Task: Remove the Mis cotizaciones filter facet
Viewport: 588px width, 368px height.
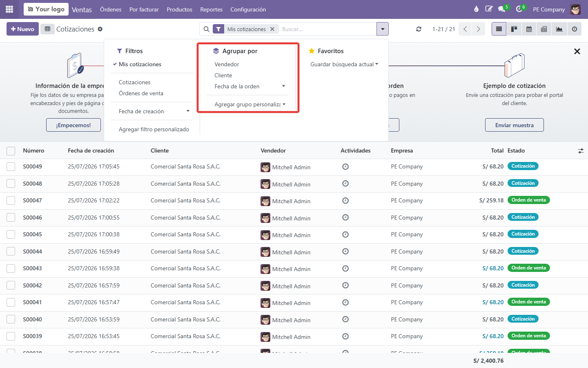Action: pos(272,29)
